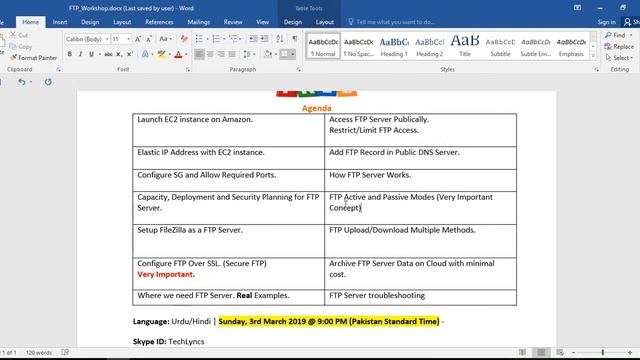Click Redo icon in quick access
640x360 pixels.
coord(48,82)
